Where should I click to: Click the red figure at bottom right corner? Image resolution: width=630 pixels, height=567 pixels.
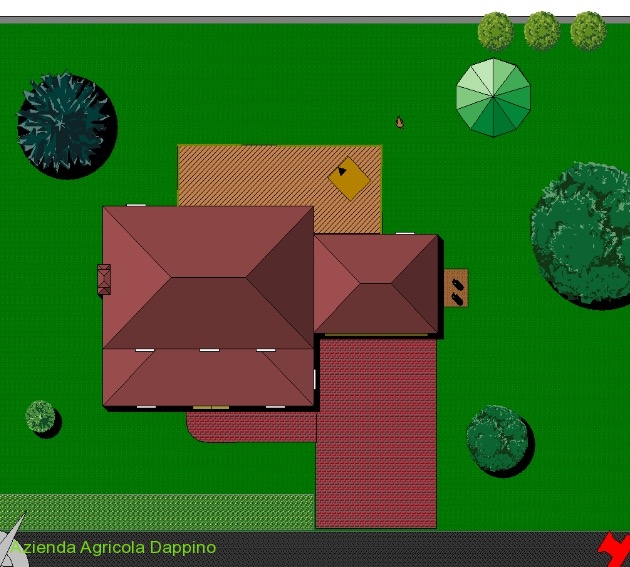coord(614,550)
